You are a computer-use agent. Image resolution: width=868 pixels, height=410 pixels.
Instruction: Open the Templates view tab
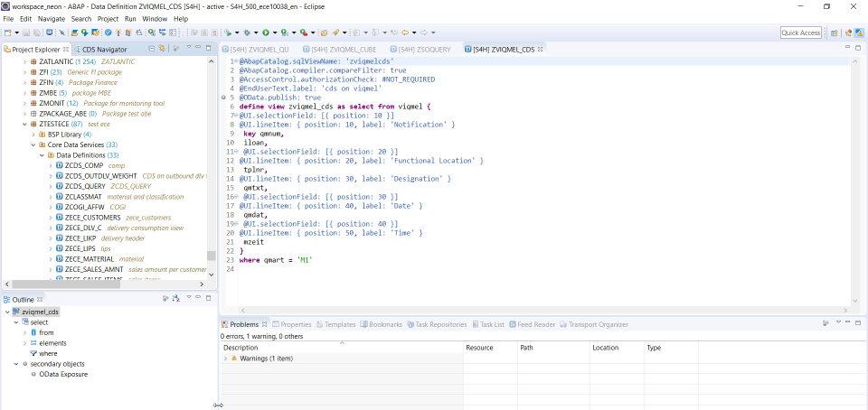[336, 324]
